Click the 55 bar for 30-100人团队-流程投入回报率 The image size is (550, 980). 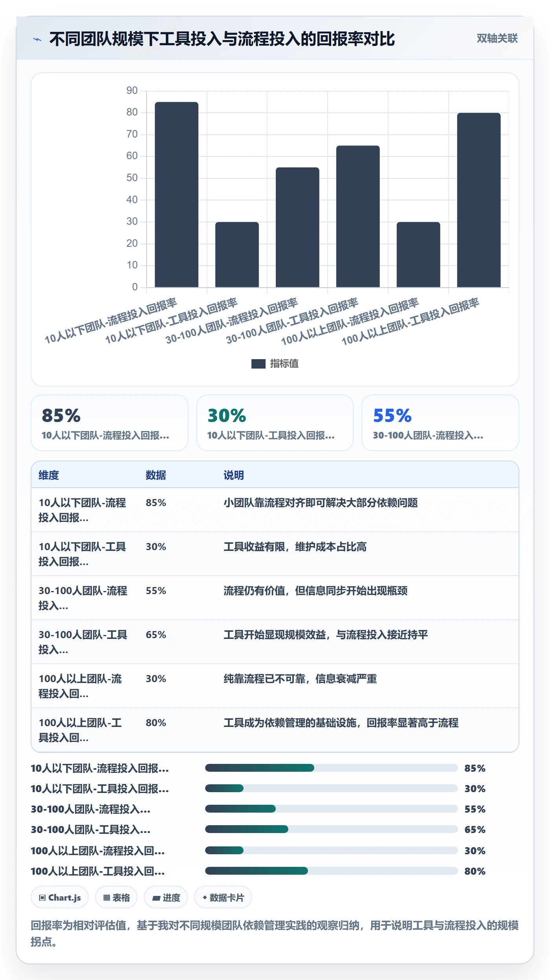coord(297,227)
